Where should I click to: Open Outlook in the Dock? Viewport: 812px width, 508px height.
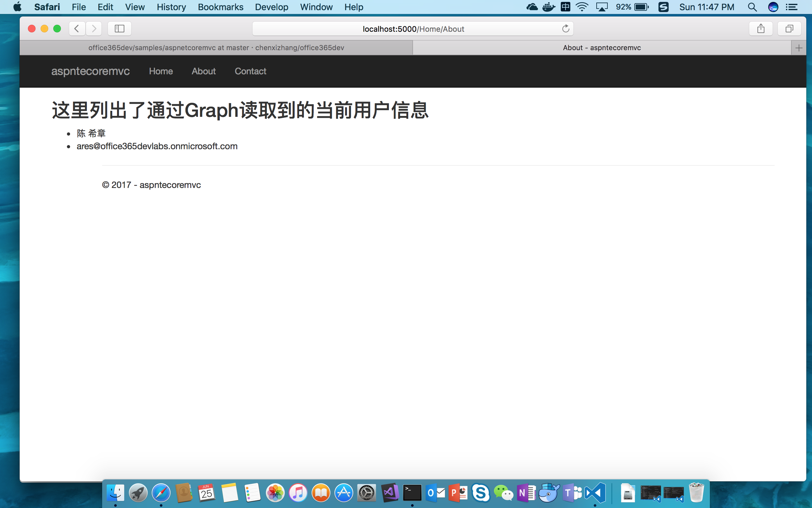tap(435, 493)
